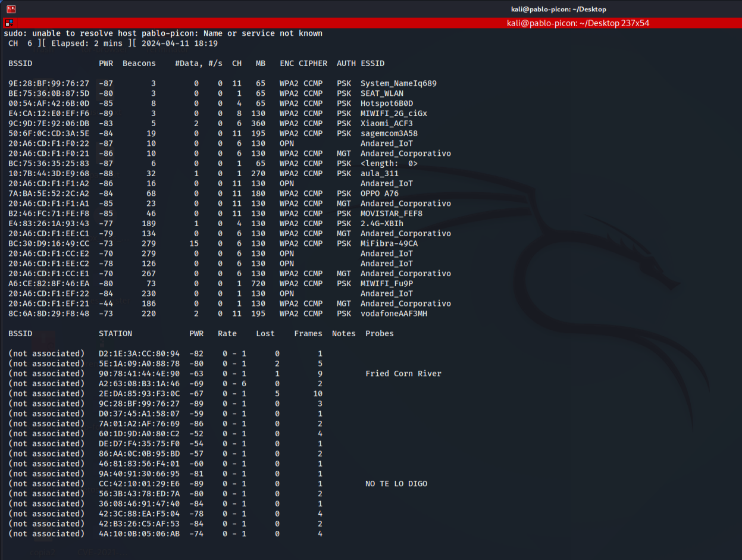Viewport: 742px width, 560px height.
Task: Select the System_NameIq689 network name
Action: pyautogui.click(x=399, y=83)
